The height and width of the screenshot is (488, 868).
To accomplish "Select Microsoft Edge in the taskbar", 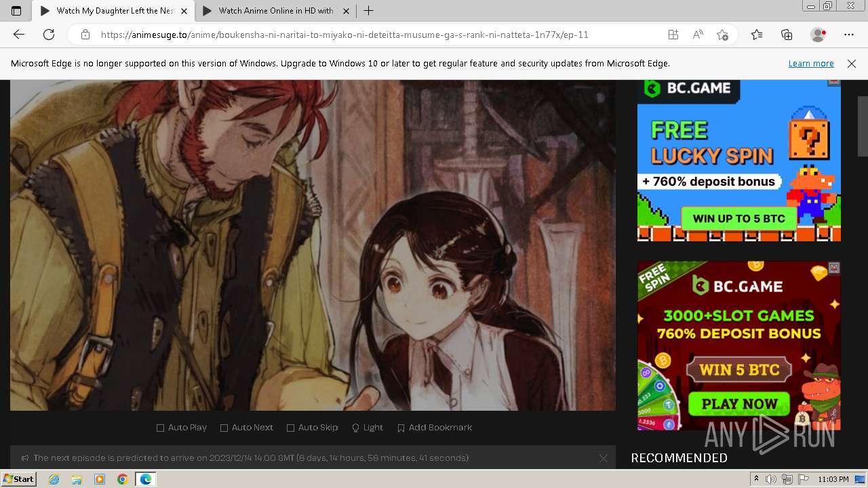I will [x=146, y=479].
